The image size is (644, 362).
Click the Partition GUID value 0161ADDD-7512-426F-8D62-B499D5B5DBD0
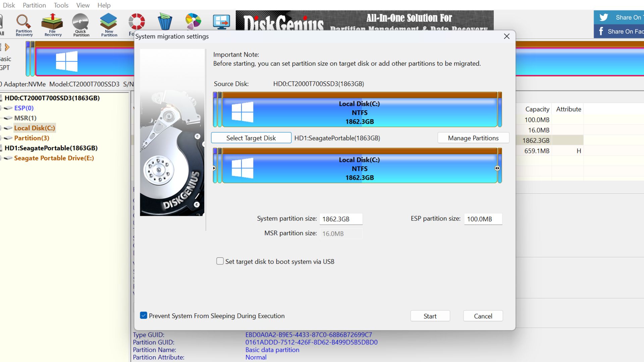(x=311, y=342)
